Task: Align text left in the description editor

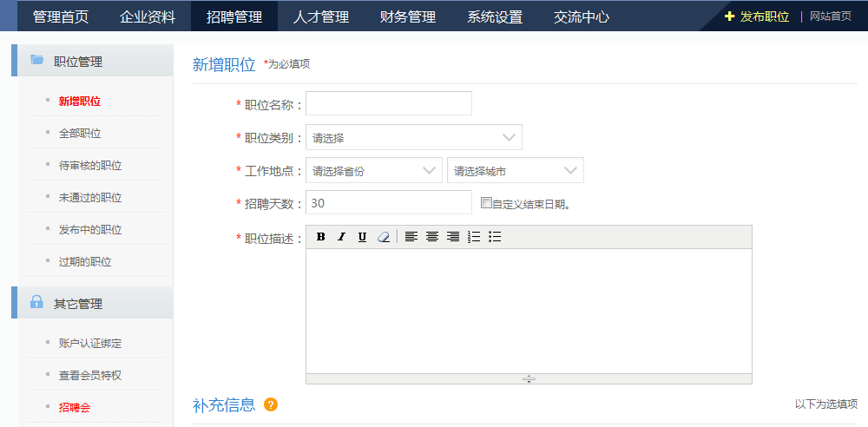Action: click(411, 237)
